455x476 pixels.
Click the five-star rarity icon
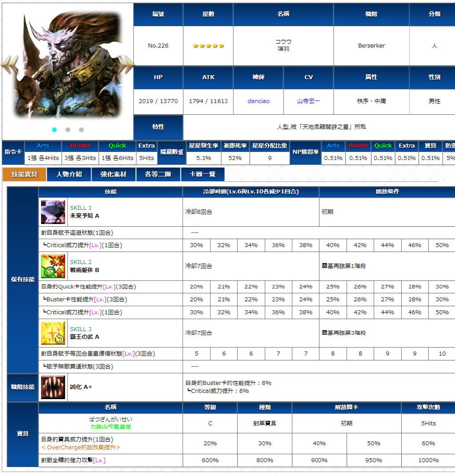point(208,46)
